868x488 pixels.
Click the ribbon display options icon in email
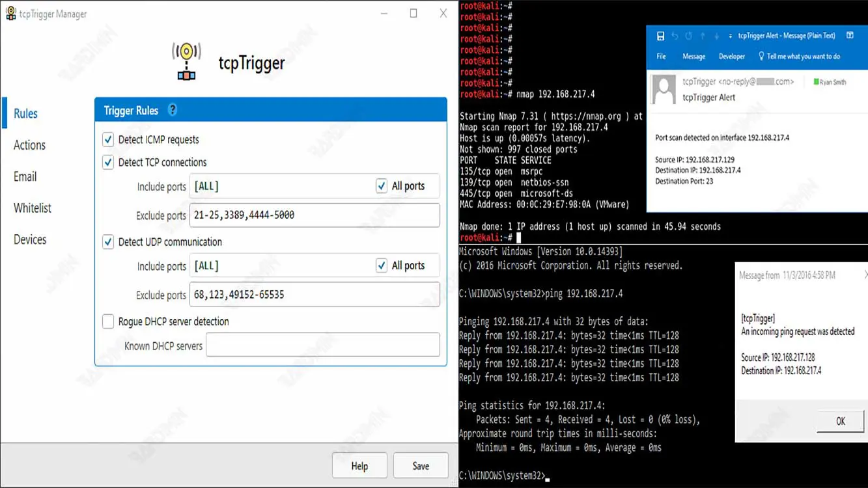(850, 36)
